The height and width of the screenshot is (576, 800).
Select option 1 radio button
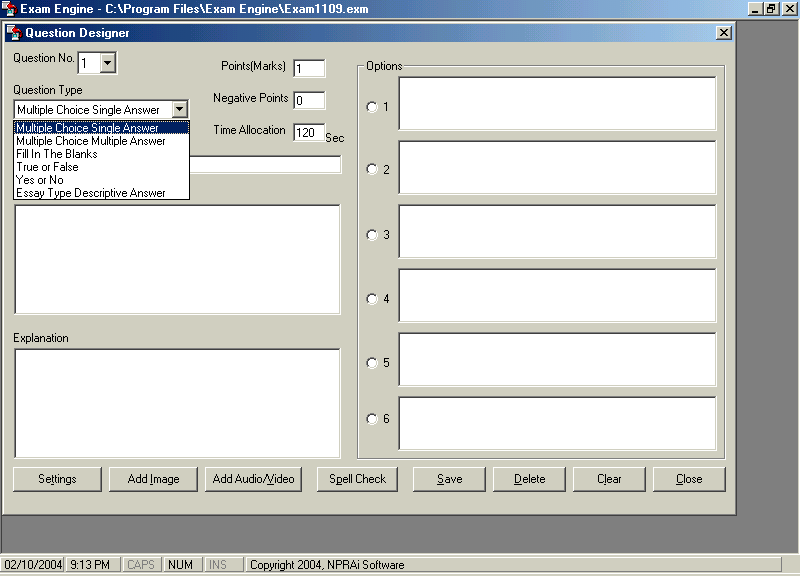[x=372, y=107]
